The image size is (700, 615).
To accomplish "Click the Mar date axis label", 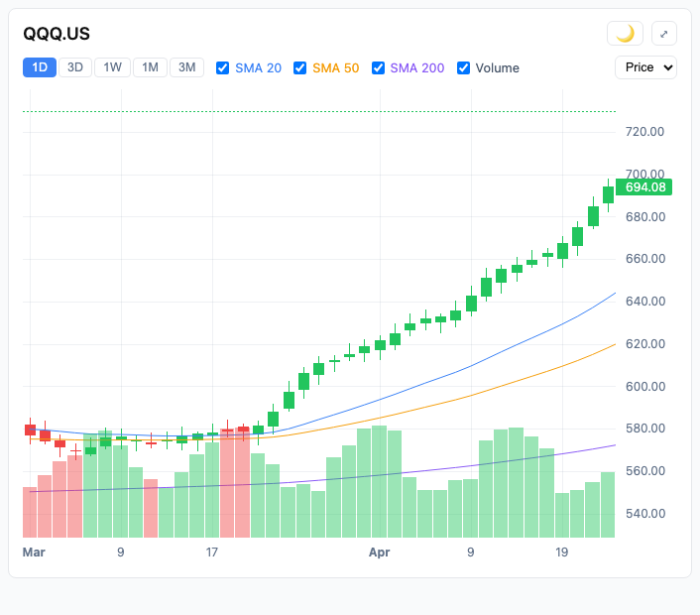I will pos(34,553).
